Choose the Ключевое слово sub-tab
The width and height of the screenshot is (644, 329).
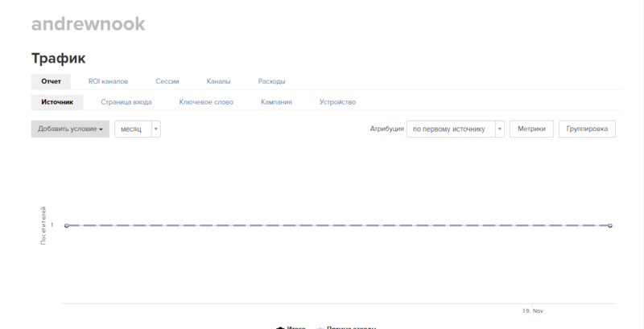(x=206, y=102)
